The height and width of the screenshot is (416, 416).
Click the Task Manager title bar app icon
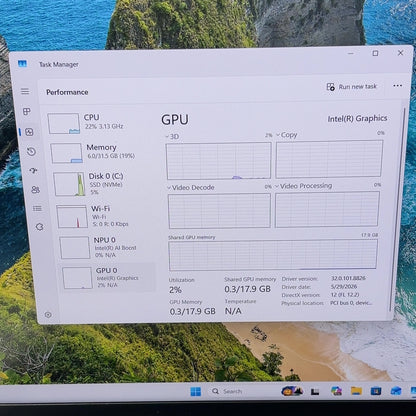click(22, 63)
